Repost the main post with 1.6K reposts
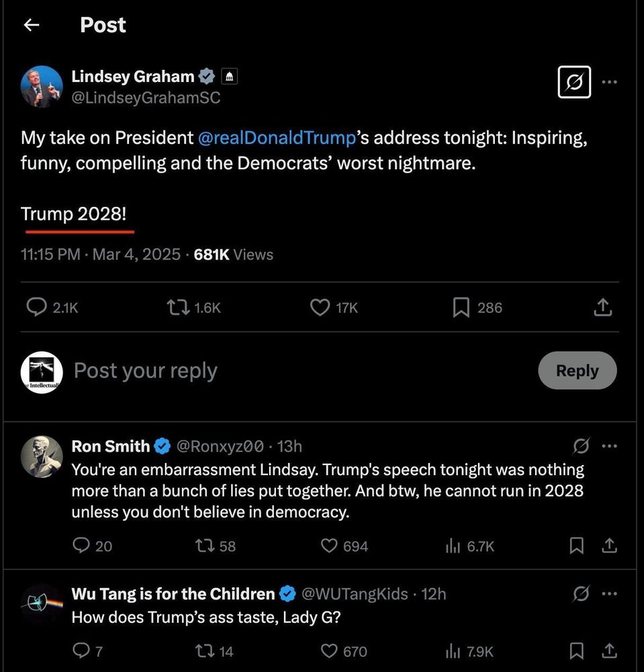This screenshot has height=672, width=644. click(x=193, y=307)
